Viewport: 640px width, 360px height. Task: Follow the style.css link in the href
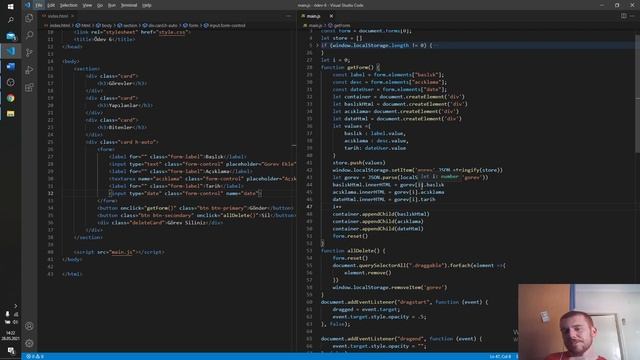pyautogui.click(x=172, y=32)
